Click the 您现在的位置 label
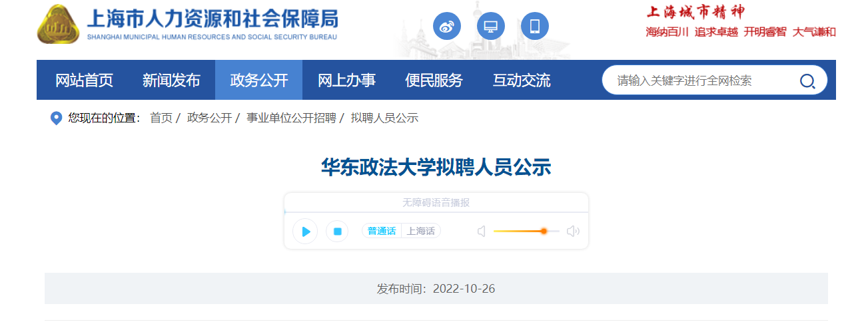 coord(105,118)
